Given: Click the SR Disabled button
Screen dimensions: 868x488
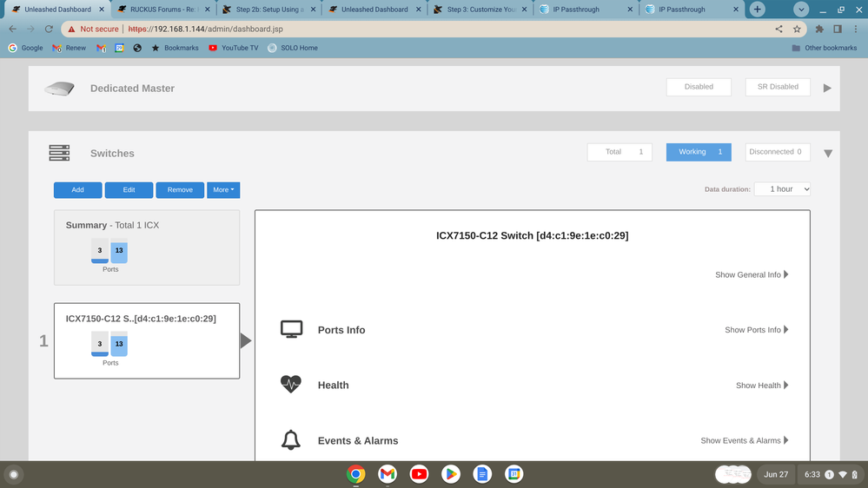Looking at the screenshot, I should pos(778,87).
